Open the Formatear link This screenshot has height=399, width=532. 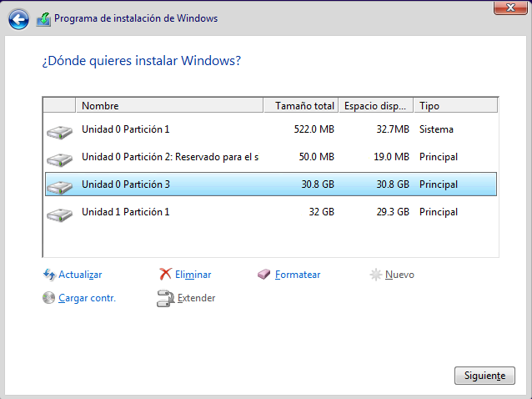pos(298,275)
